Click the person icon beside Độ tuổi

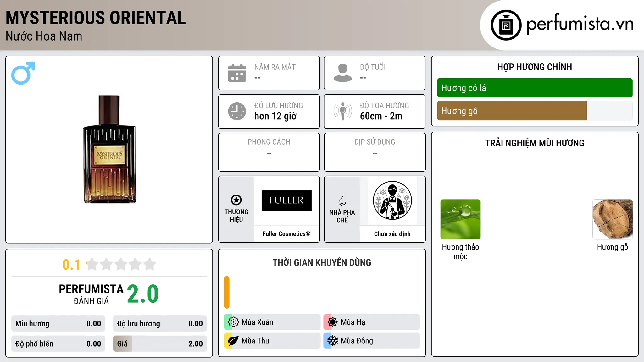pos(343,73)
